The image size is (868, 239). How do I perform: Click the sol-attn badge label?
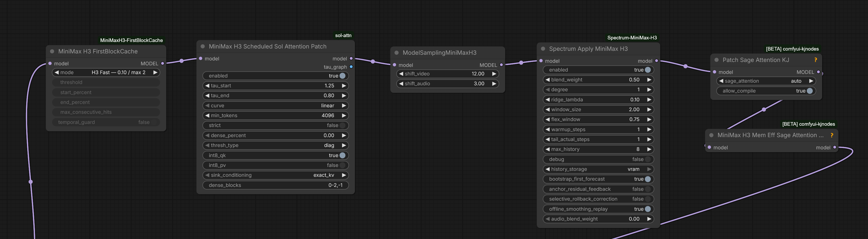[343, 36]
